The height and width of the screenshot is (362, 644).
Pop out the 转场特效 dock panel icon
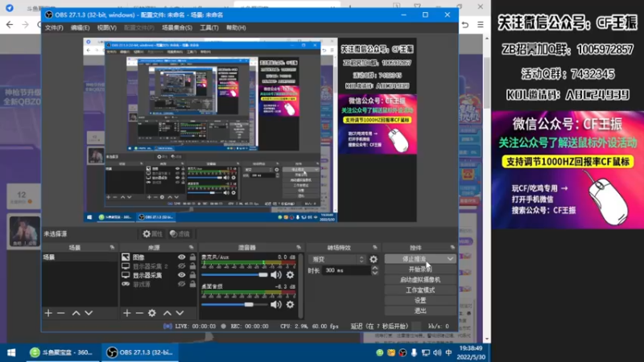pos(375,248)
